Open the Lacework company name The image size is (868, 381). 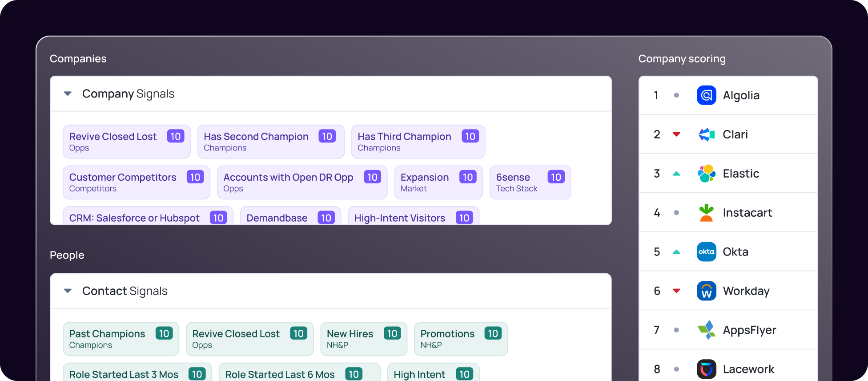[748, 369]
